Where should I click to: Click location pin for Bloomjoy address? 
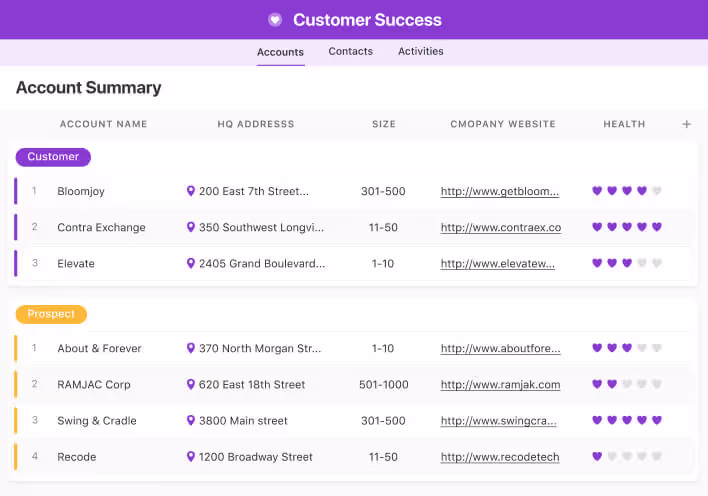[191, 191]
